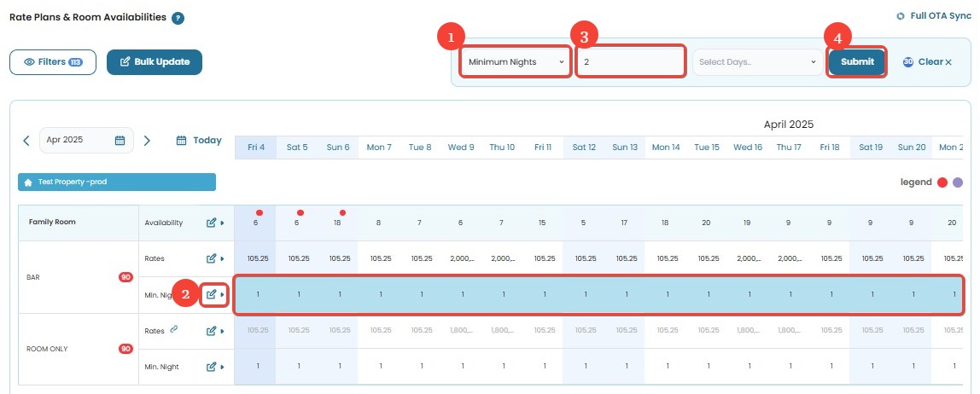
Task: Click the April 2025 month heading
Action: [x=788, y=125]
